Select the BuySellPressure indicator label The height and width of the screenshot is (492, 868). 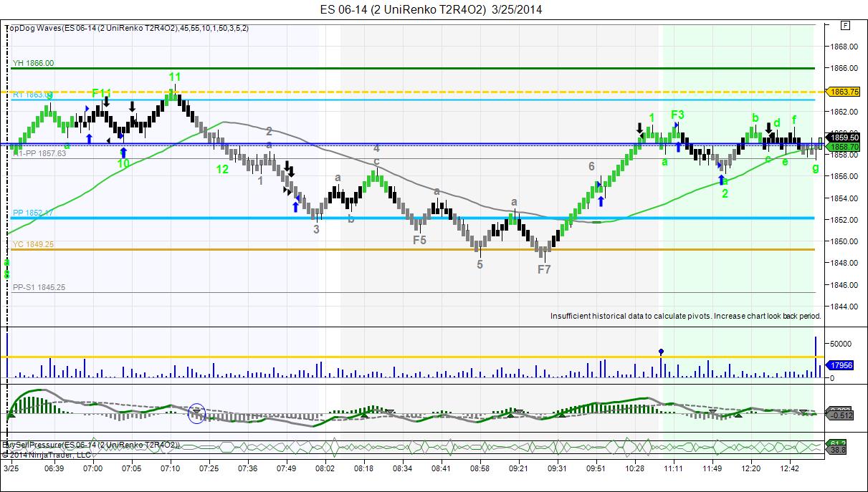[92, 445]
